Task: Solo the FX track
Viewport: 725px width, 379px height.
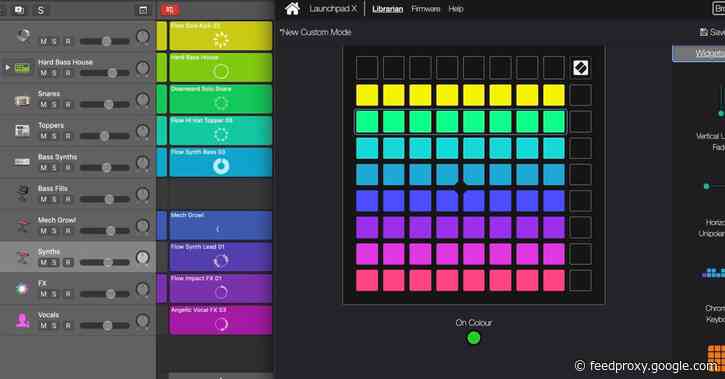Action: click(x=54, y=294)
